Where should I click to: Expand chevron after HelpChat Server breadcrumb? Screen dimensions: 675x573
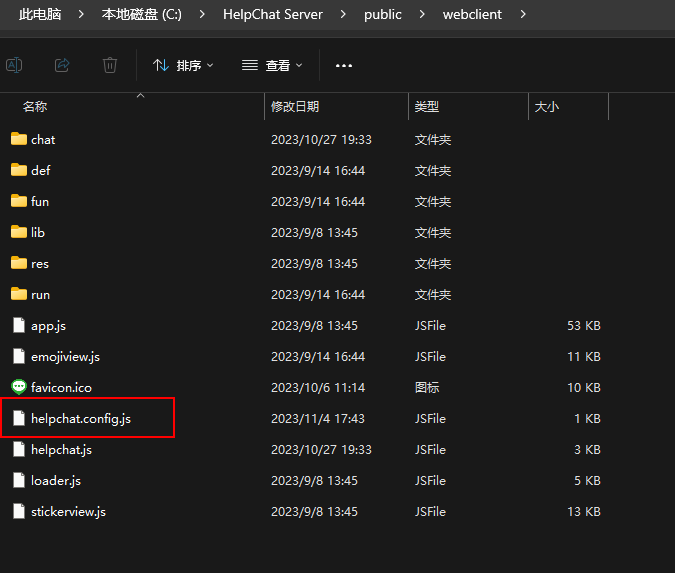343,15
